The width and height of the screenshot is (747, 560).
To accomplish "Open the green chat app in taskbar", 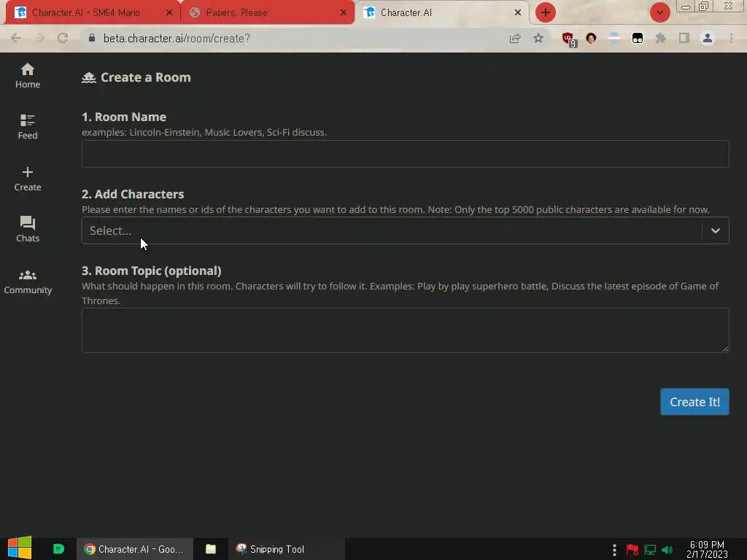I will coord(58,549).
